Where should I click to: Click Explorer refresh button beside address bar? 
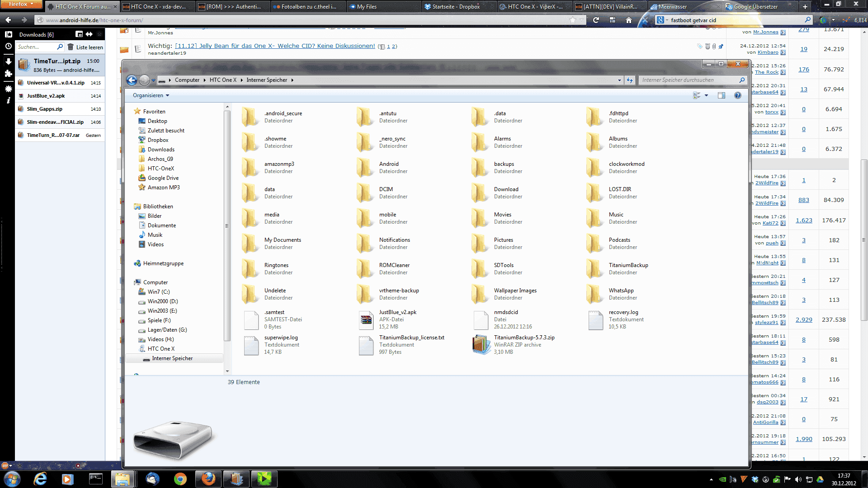point(629,80)
